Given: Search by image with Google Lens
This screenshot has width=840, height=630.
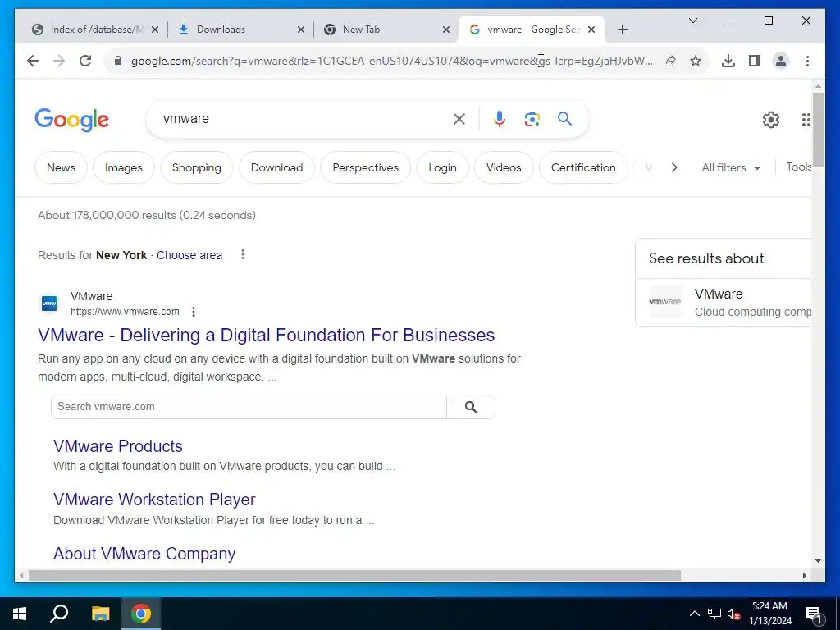Looking at the screenshot, I should point(532,119).
